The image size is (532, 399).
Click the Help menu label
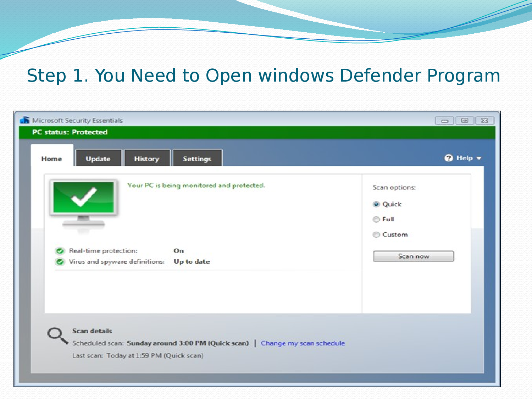coord(465,158)
